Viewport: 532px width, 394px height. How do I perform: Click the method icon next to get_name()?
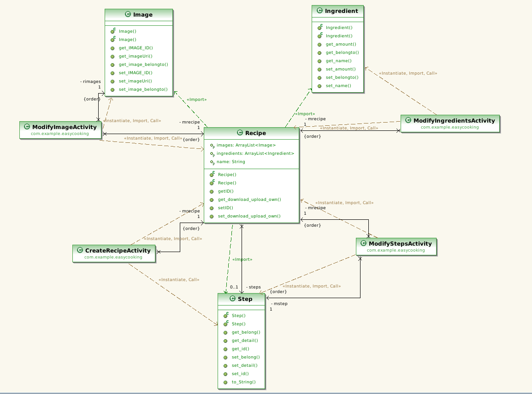click(x=319, y=61)
